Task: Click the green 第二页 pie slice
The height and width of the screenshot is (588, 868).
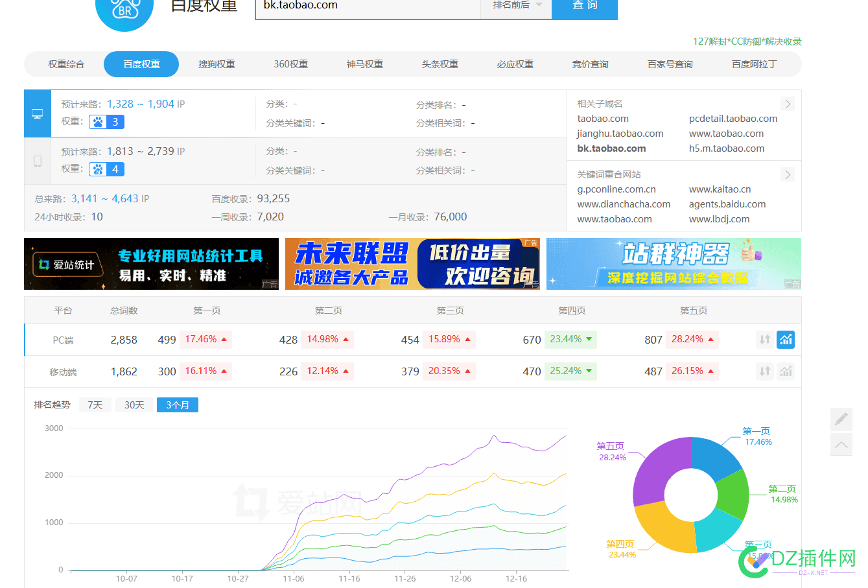Action: 734,494
